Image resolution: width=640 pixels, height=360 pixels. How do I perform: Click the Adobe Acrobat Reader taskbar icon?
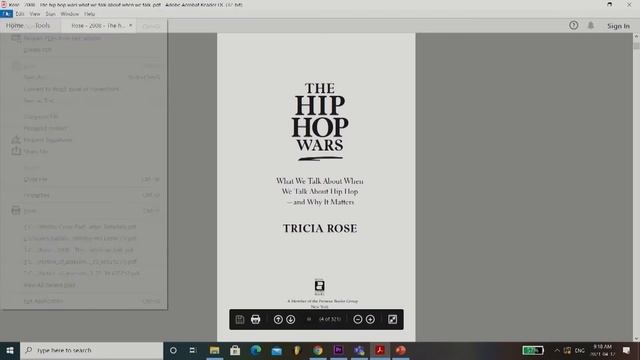point(380,350)
